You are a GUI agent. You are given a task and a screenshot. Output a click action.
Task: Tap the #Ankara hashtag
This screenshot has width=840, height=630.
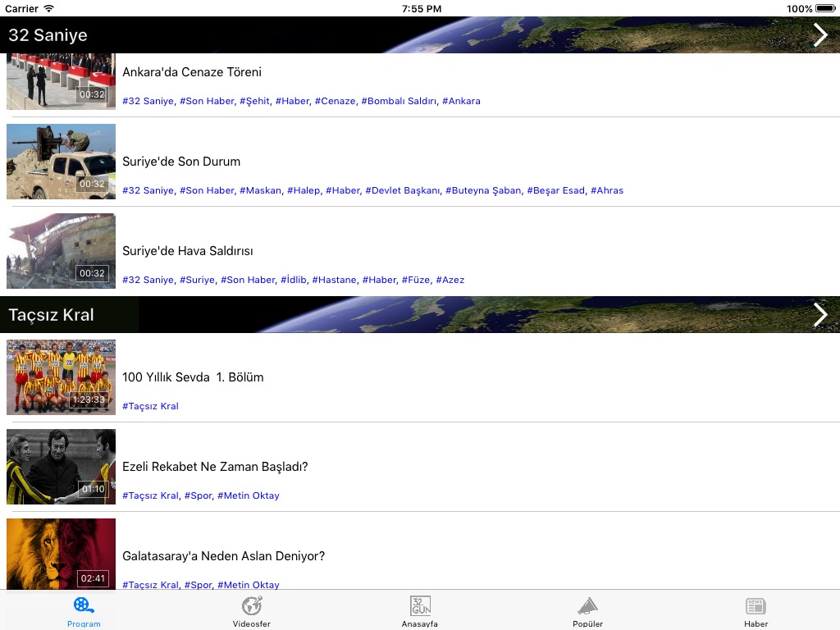(461, 101)
